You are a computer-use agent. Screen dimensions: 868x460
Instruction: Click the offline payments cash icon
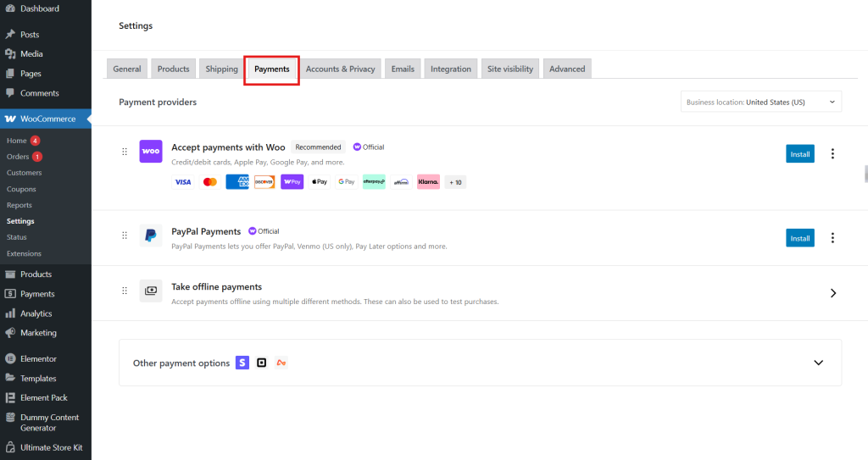(x=151, y=291)
